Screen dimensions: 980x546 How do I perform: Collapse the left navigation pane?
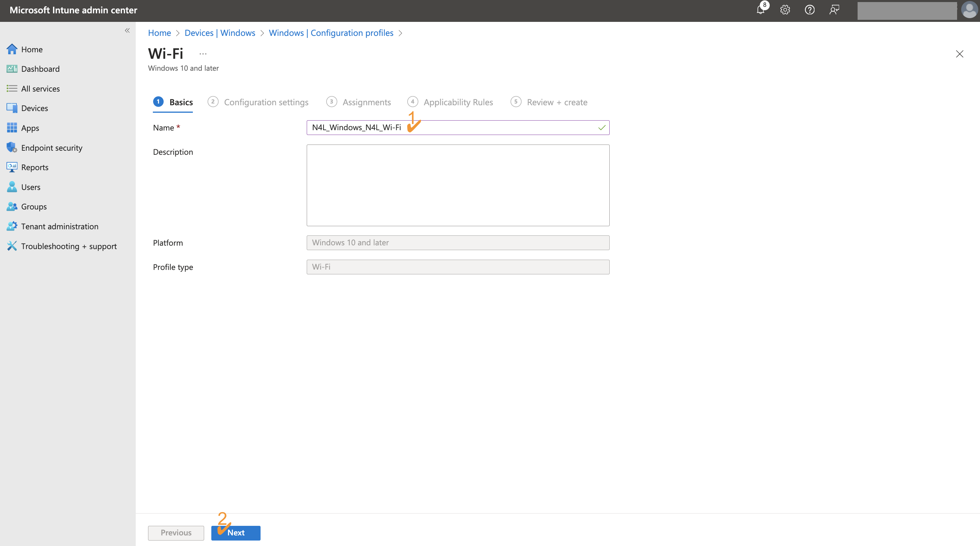click(127, 30)
